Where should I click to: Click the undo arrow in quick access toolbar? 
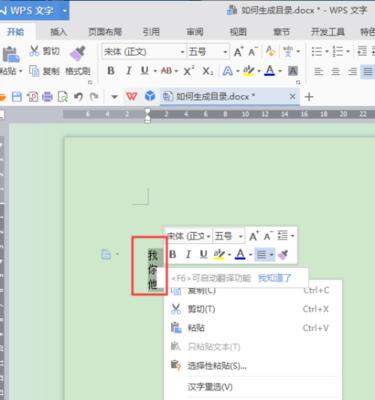[78, 97]
